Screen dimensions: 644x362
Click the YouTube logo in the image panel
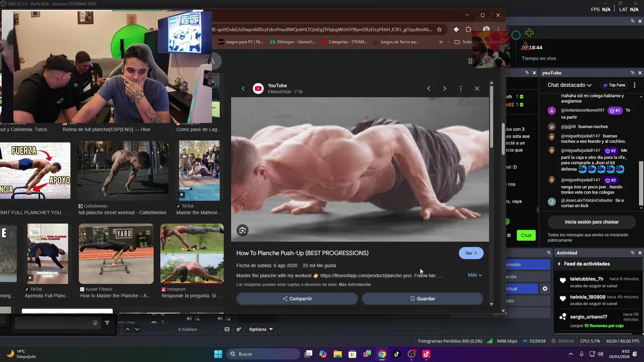click(258, 88)
